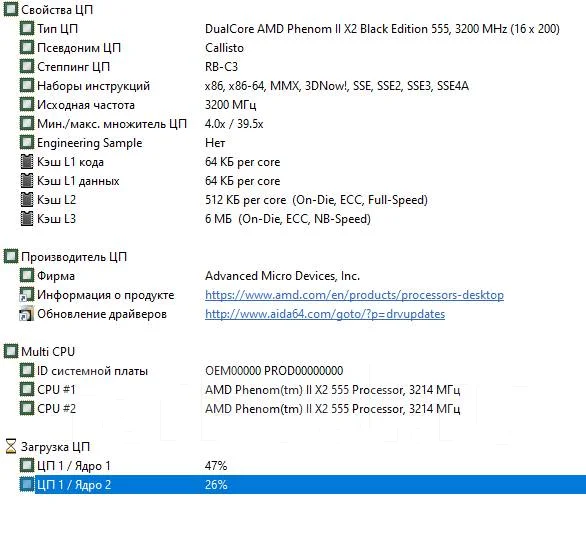Select the CPU #1 label
Image resolution: width=586 pixels, height=541 pixels.
coord(56,390)
